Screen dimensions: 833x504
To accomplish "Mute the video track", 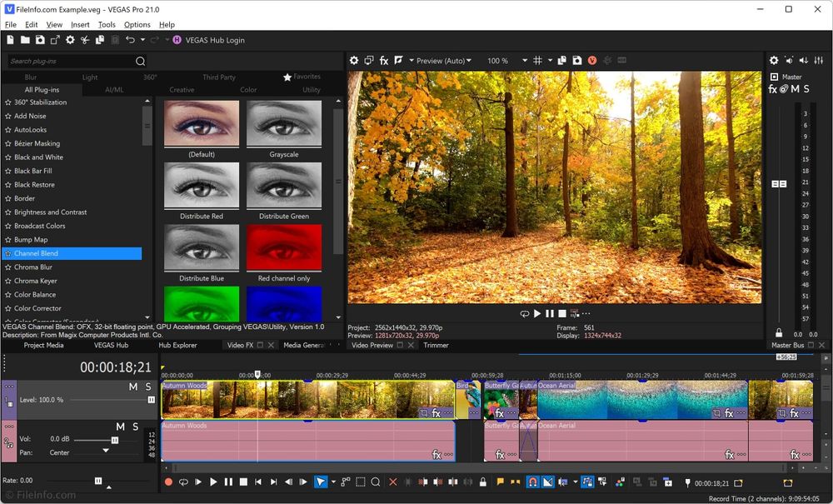I will pos(133,387).
